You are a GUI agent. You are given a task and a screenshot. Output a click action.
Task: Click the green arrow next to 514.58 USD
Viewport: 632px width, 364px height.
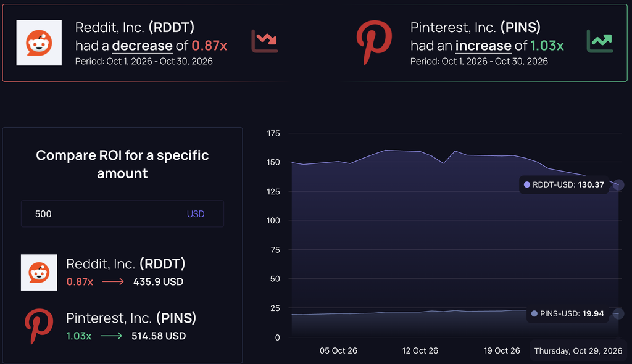pos(111,336)
